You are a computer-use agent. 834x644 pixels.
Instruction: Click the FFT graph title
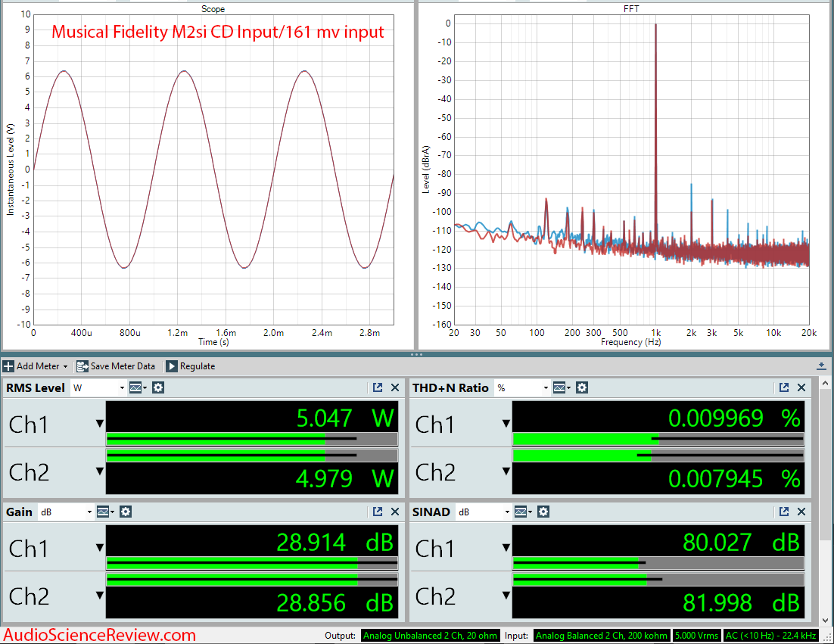(631, 9)
